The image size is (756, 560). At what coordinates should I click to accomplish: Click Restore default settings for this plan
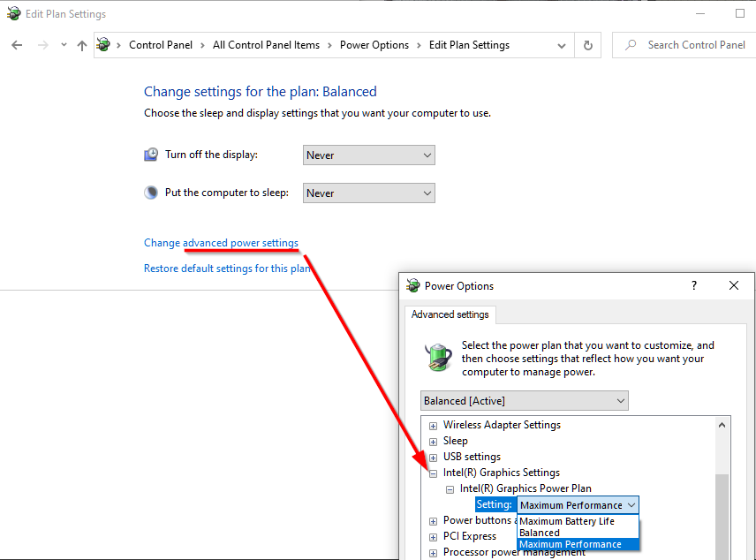[227, 269]
